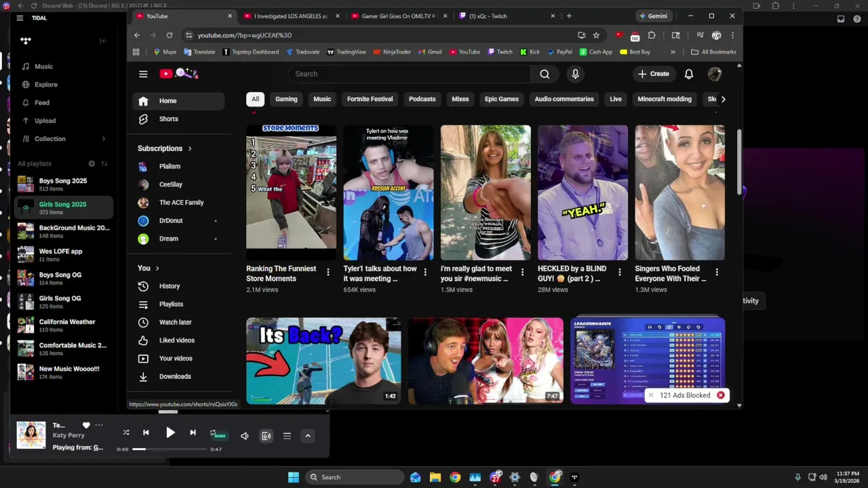This screenshot has height=488, width=868.
Task: Select the Music category chip
Action: click(322, 99)
